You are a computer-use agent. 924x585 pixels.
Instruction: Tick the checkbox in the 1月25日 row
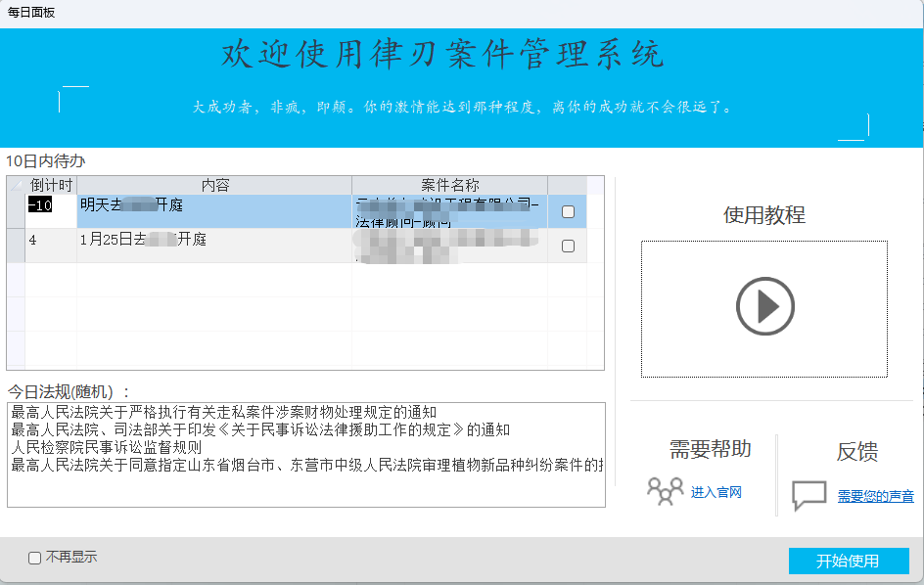(568, 247)
